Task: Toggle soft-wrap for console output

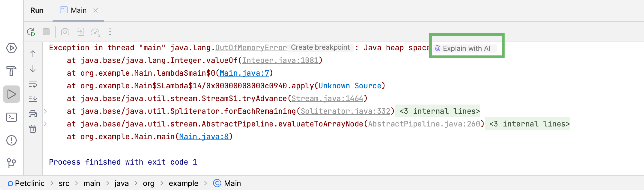Action: pyautogui.click(x=33, y=84)
